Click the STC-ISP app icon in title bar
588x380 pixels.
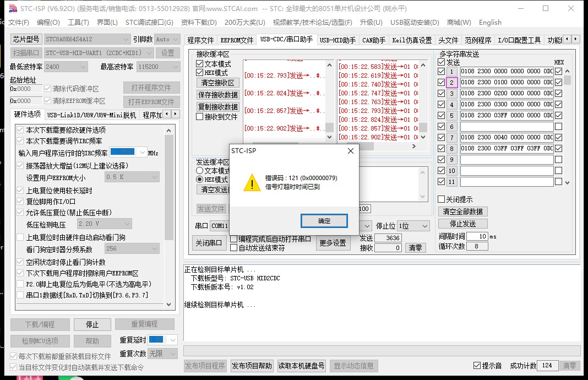pyautogui.click(x=12, y=8)
